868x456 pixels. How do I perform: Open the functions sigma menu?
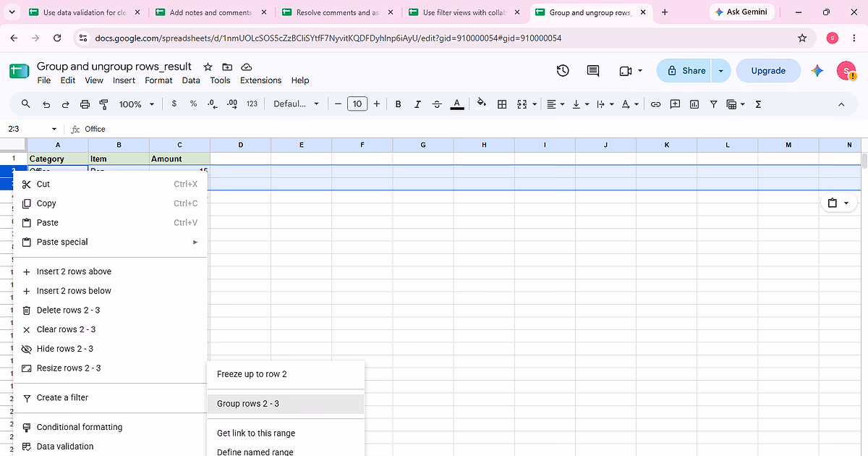758,104
